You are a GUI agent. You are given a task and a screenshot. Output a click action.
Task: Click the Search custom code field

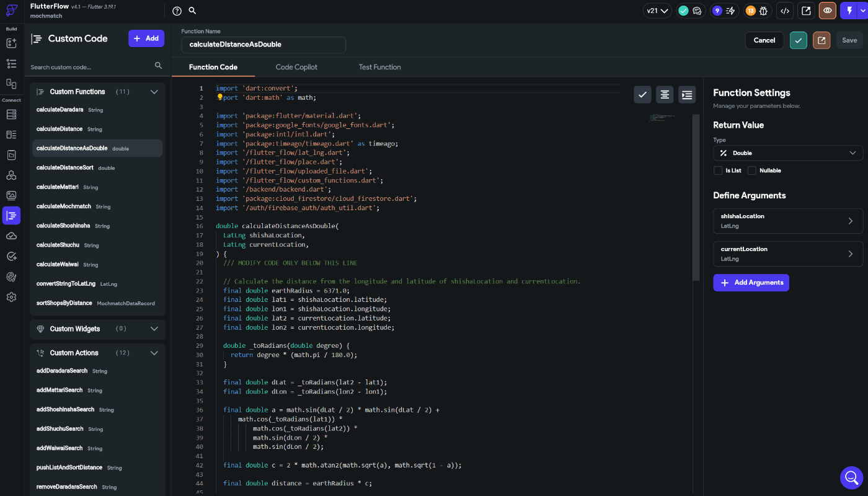(x=90, y=67)
